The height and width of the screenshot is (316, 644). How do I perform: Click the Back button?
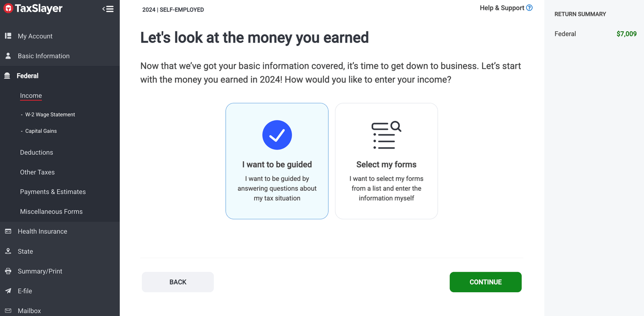tap(178, 282)
